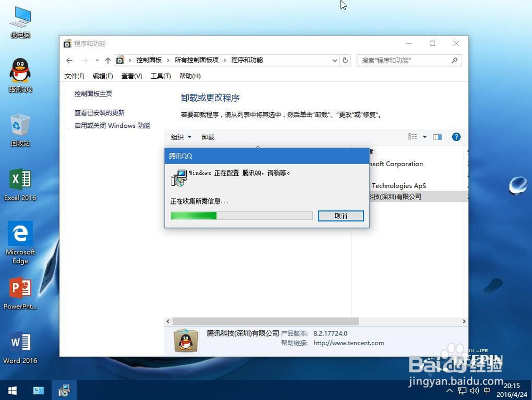Open the 编辑(E) menu
The image size is (532, 400).
point(103,76)
